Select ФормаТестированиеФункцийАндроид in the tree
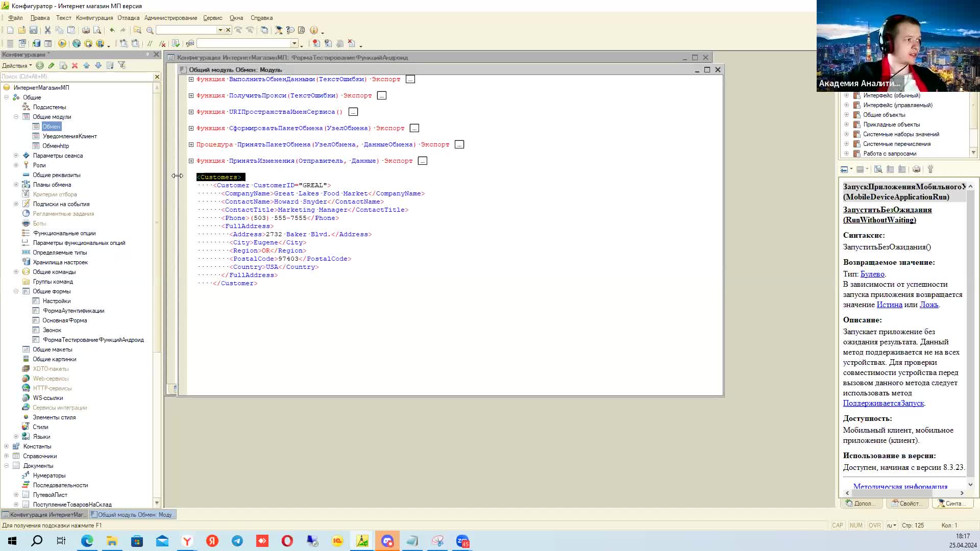 93,340
